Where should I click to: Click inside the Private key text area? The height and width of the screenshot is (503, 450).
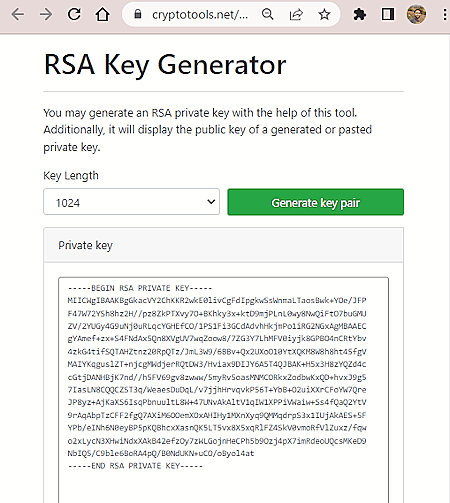pyautogui.click(x=223, y=390)
